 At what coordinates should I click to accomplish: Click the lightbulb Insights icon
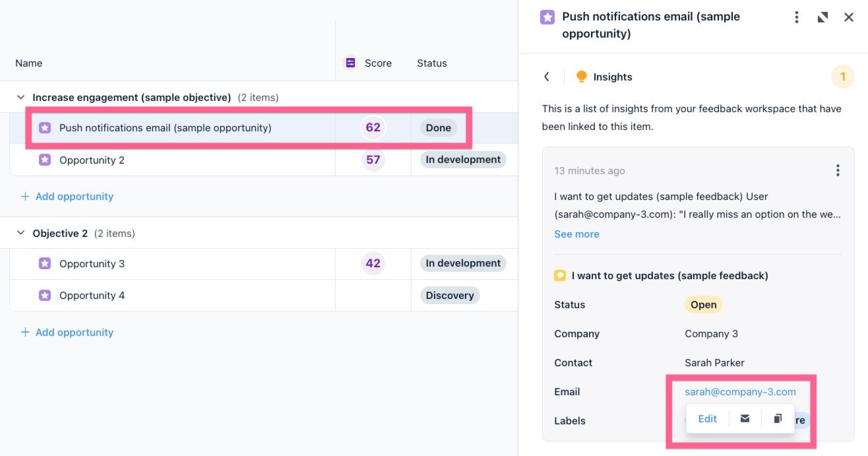[581, 77]
